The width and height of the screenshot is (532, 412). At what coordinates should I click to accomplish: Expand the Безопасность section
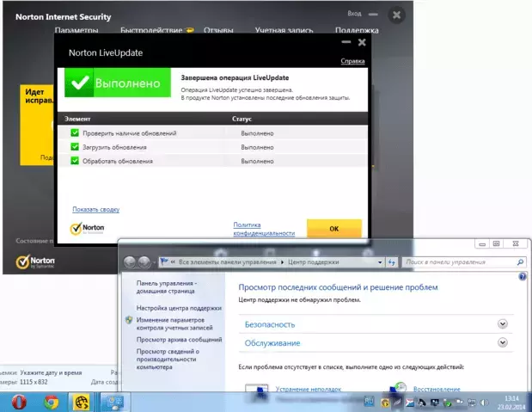[503, 324]
